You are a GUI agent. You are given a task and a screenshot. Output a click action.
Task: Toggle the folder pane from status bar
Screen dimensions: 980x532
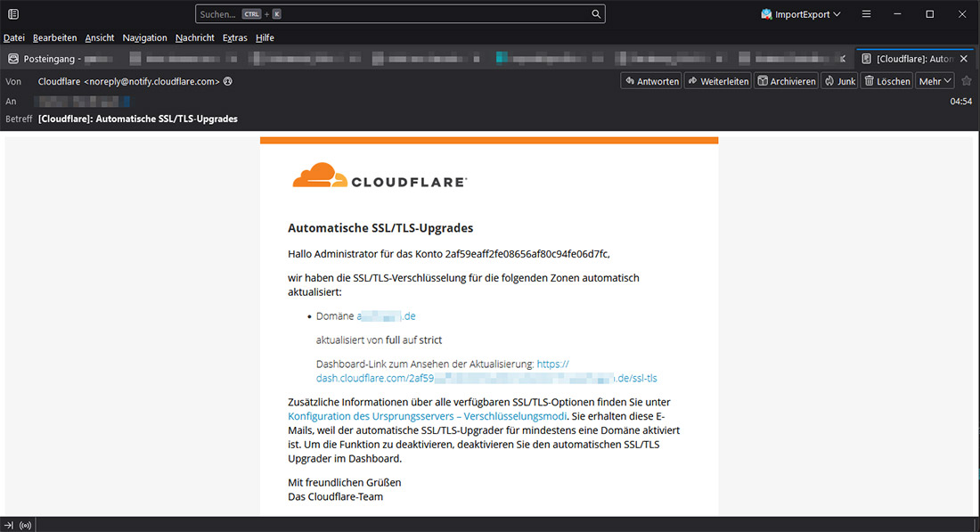coord(9,524)
